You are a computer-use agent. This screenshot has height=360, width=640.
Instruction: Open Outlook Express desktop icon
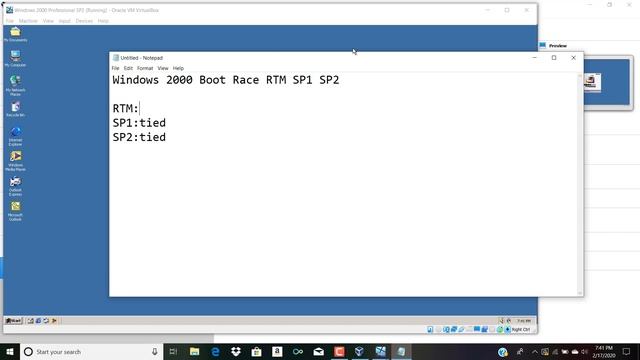(x=15, y=186)
